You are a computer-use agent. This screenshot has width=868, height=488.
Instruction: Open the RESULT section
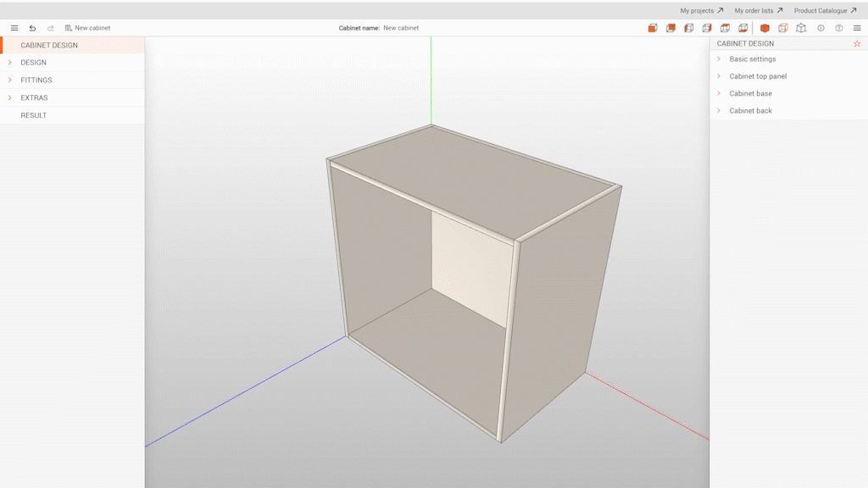click(x=34, y=115)
